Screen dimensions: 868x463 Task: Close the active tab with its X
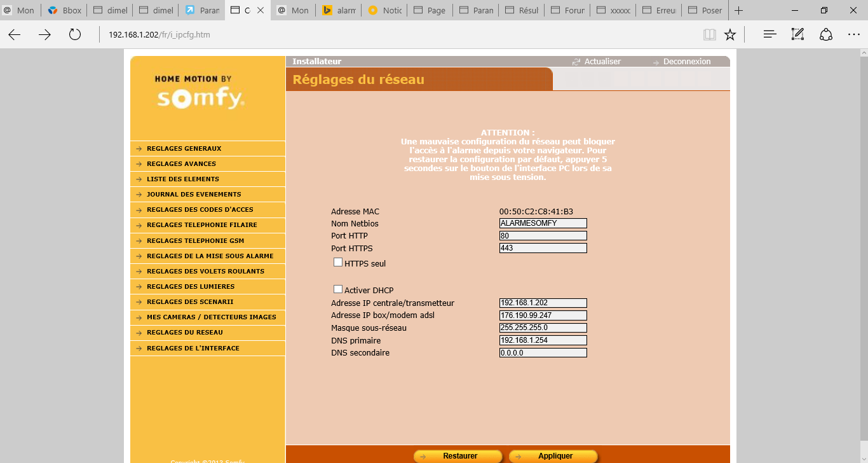point(260,10)
